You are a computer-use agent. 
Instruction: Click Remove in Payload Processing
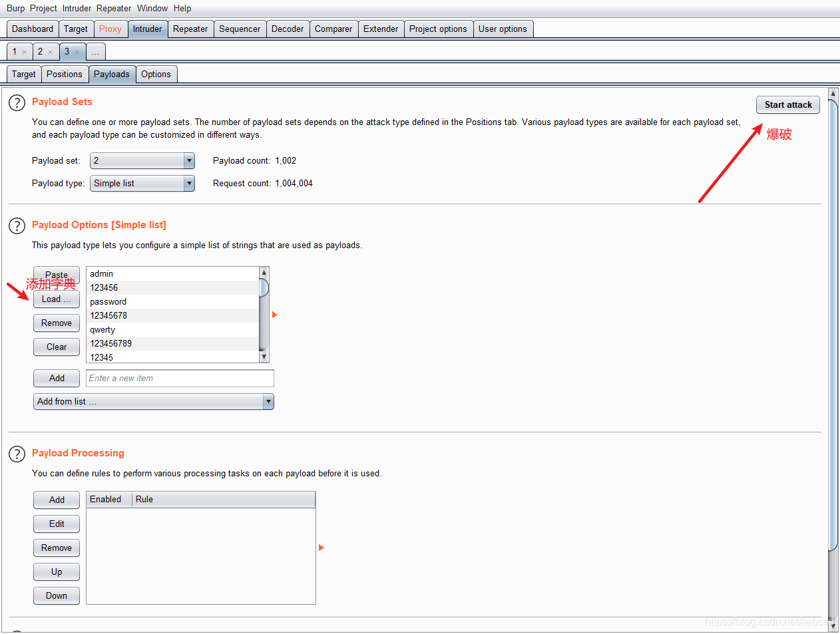(57, 548)
